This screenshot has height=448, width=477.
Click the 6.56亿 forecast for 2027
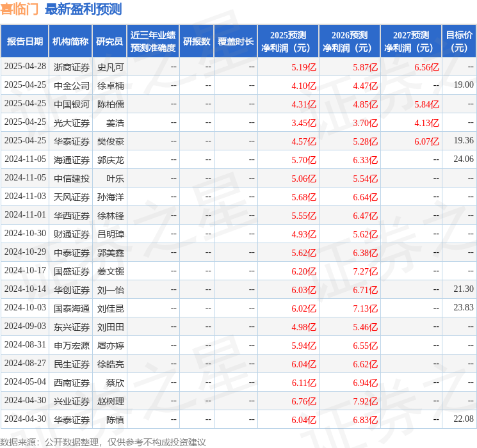tap(426, 67)
